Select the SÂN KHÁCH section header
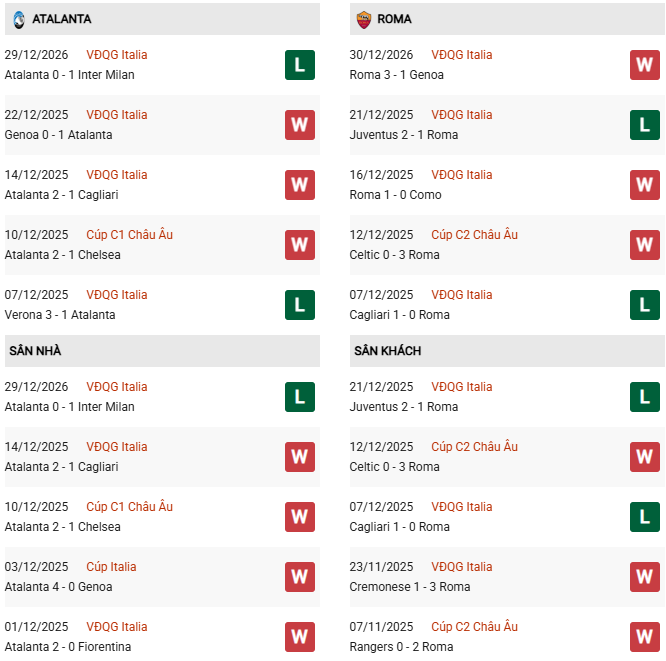Viewport: 666px width, 661px height. click(387, 351)
